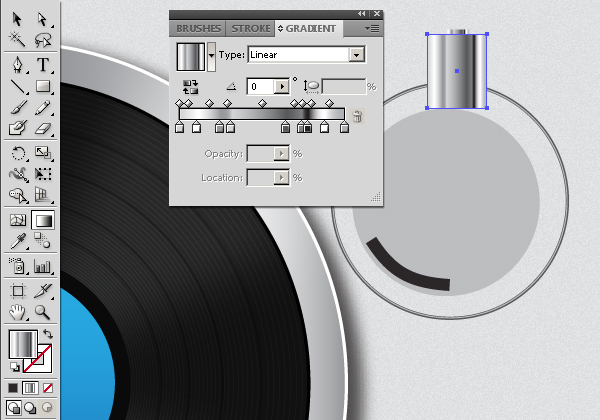Click the Delete Stop trash icon

tap(357, 116)
